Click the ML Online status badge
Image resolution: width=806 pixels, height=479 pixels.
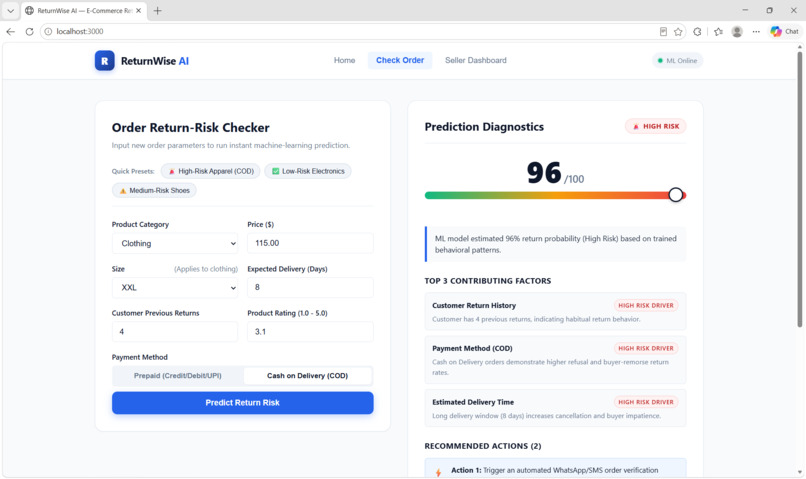(x=677, y=61)
